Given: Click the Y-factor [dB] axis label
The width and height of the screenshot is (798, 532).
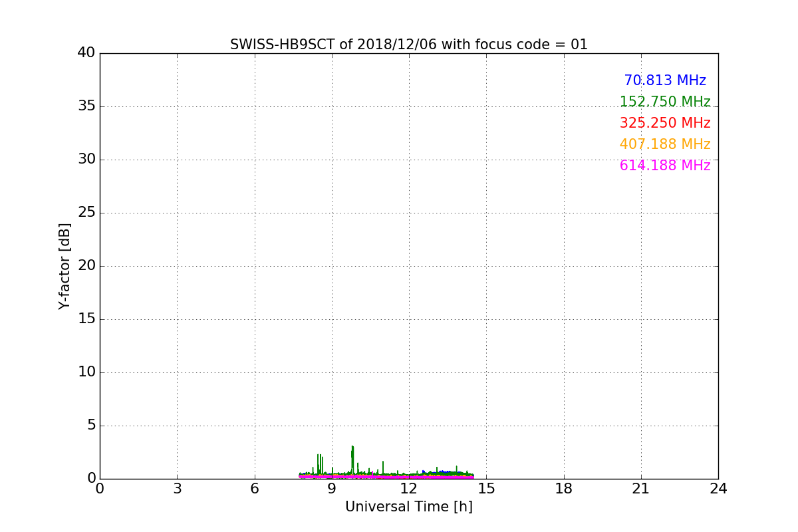Looking at the screenshot, I should click(65, 266).
